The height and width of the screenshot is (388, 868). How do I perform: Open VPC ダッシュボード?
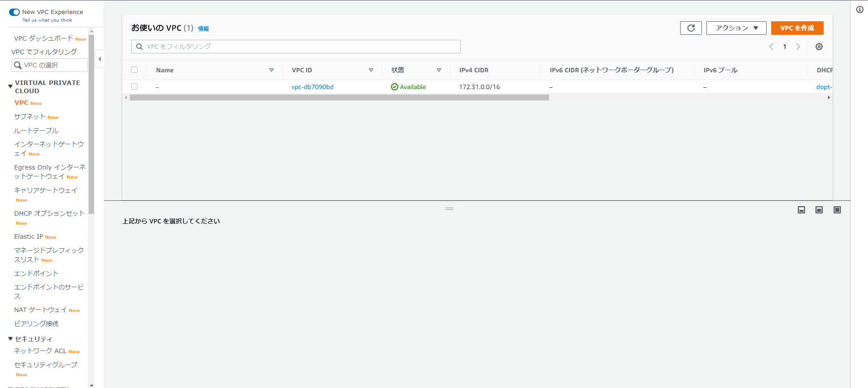click(43, 38)
